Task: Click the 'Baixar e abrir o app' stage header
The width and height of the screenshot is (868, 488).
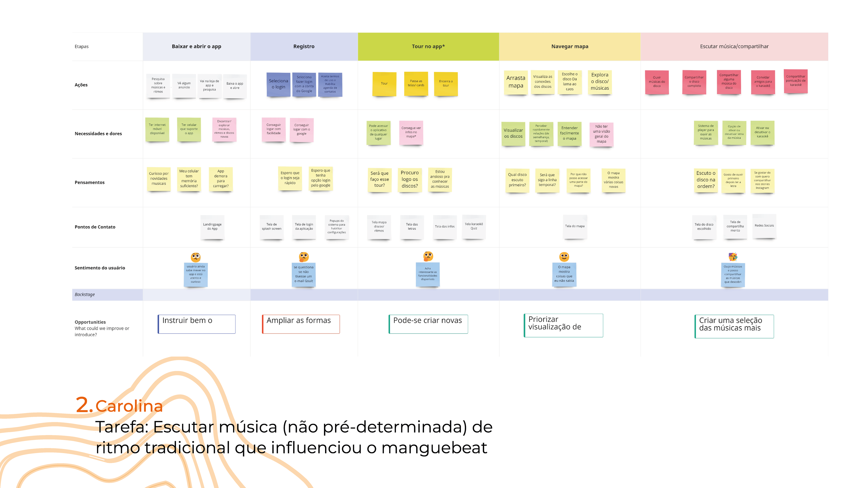Action: point(196,47)
